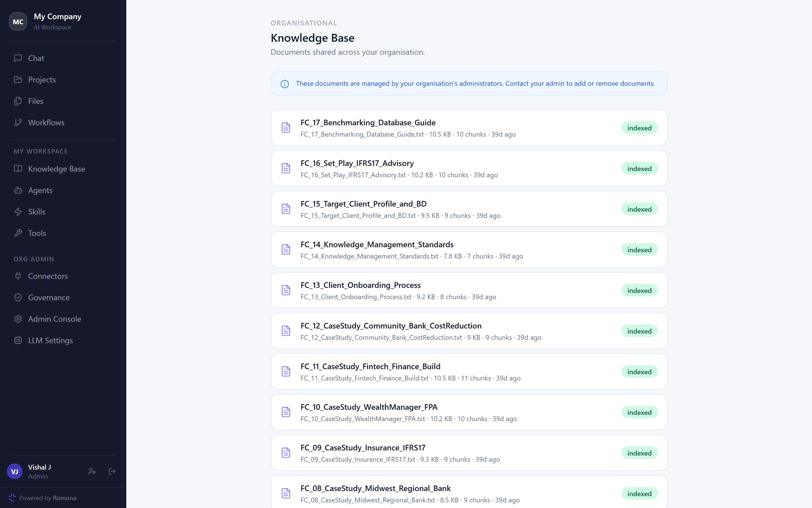Viewport: 812px width, 508px height.
Task: Click document icon for FC_08_CaseStudy_Midwest_Regional_Bank
Action: point(286,494)
